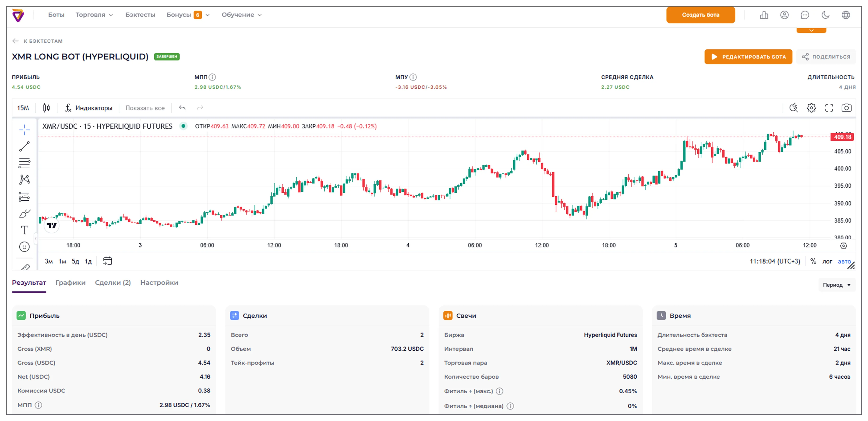Screen dimensions: 868x421
Task: Click the 409.18 current price label
Action: tap(842, 137)
